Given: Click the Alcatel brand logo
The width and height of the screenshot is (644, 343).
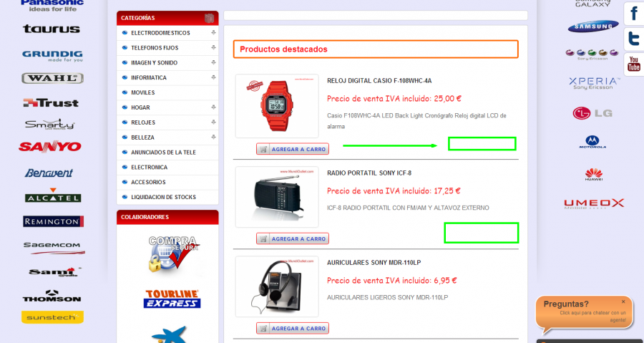Looking at the screenshot, I should click(52, 195).
